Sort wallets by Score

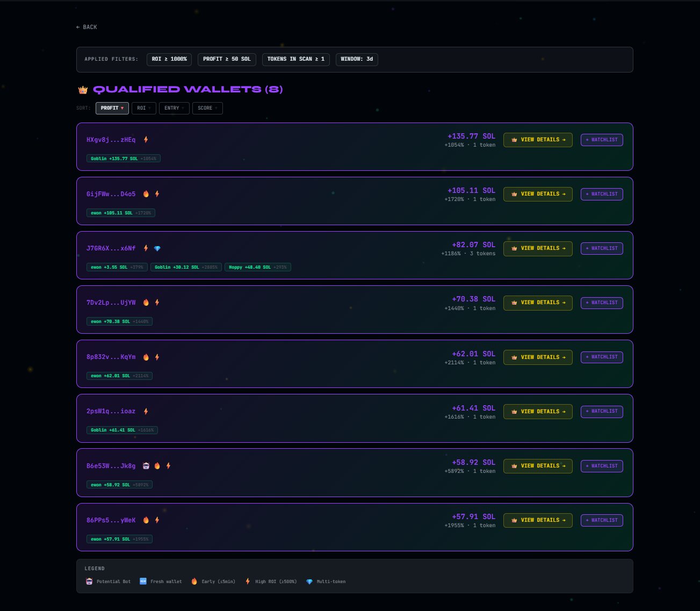[x=207, y=108]
